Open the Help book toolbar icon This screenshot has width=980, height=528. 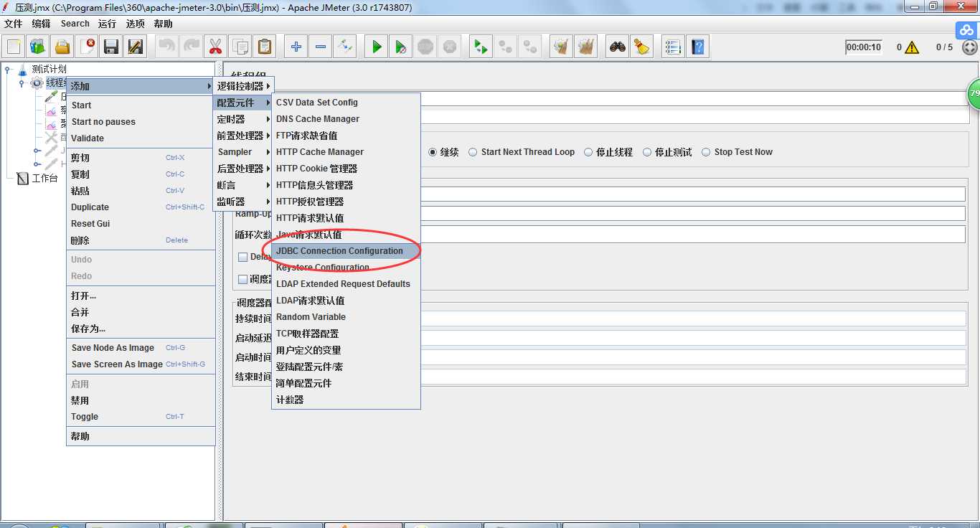[x=697, y=47]
